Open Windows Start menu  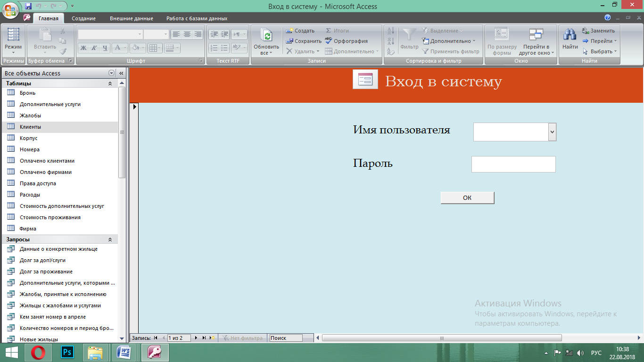(12, 352)
